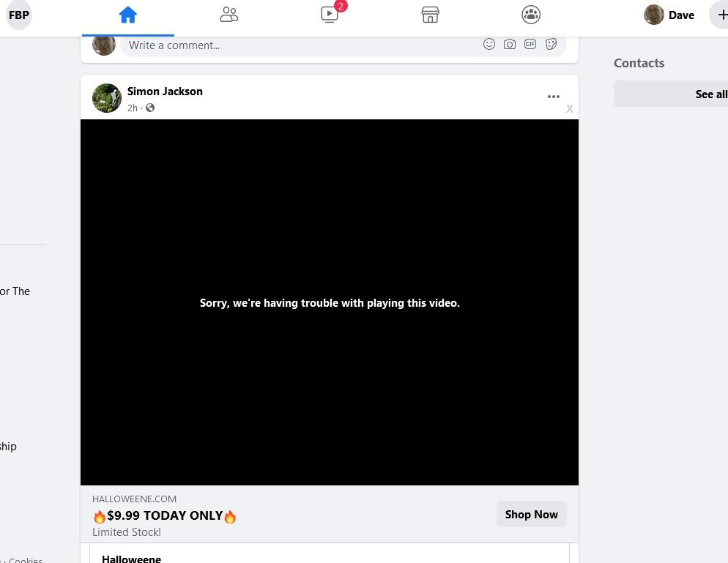
Task: Click the public audience globe icon
Action: (150, 108)
